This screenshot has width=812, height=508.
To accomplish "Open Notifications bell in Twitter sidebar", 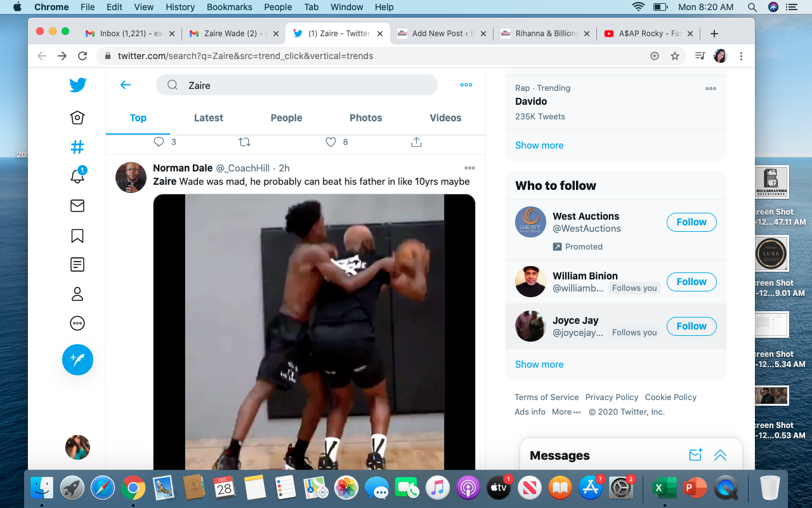I will 77,175.
